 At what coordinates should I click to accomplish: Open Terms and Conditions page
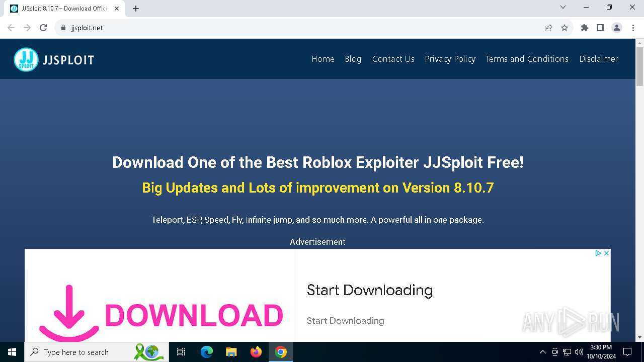coord(527,59)
